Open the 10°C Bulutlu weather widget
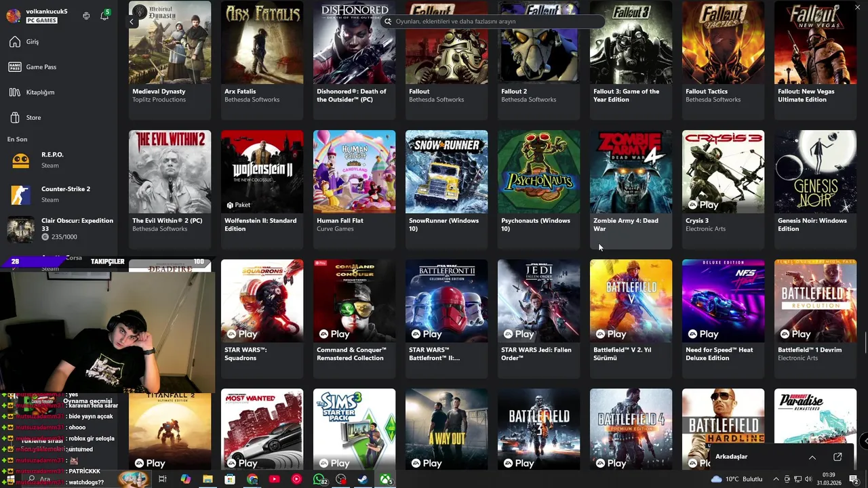This screenshot has width=868, height=488. (x=736, y=479)
